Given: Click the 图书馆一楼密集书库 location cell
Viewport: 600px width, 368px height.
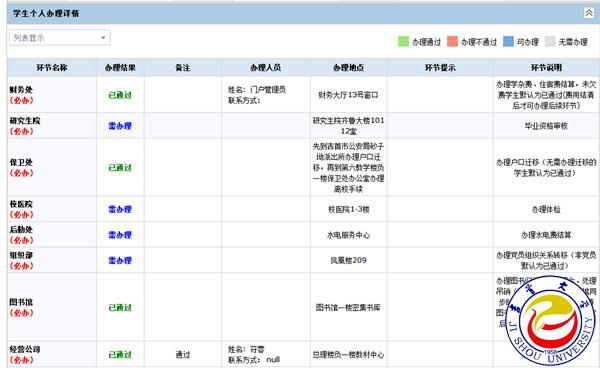Looking at the screenshot, I should [348, 308].
